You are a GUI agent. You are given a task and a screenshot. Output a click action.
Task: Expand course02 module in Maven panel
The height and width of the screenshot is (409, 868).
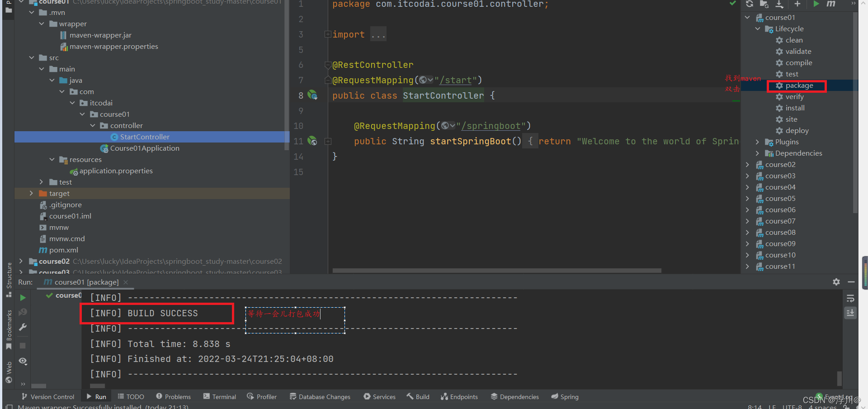tap(747, 165)
